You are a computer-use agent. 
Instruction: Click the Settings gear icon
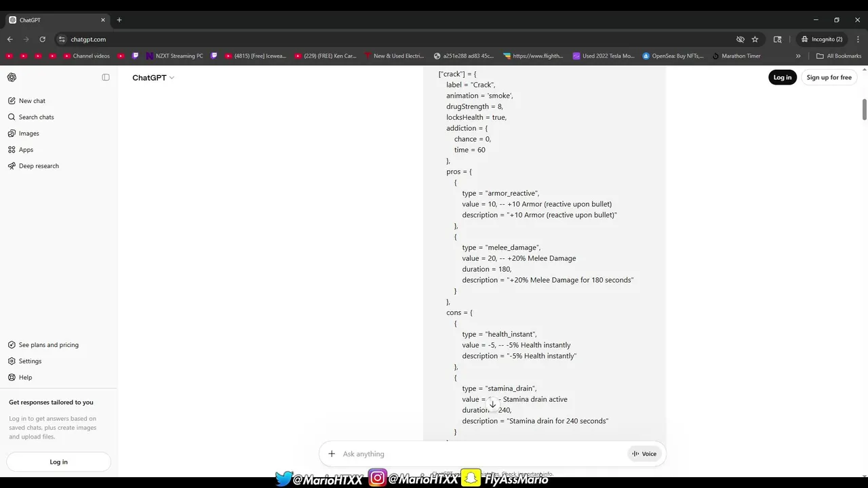[x=12, y=361]
